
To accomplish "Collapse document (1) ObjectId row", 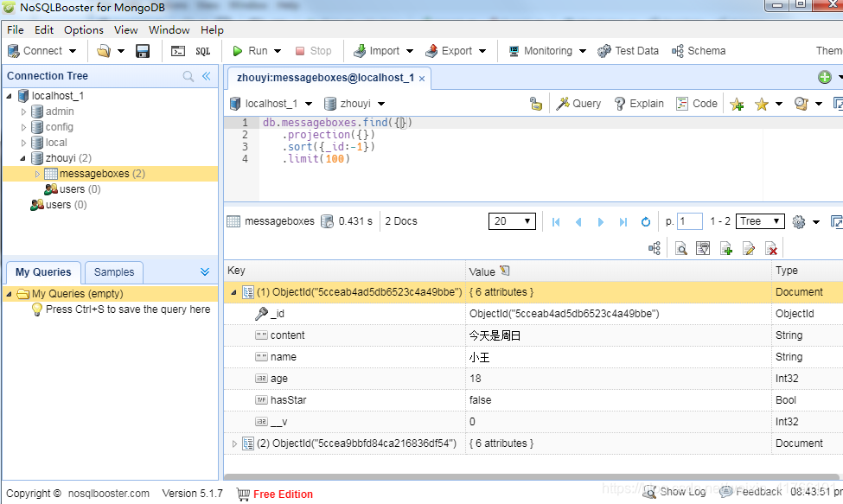I will click(233, 293).
